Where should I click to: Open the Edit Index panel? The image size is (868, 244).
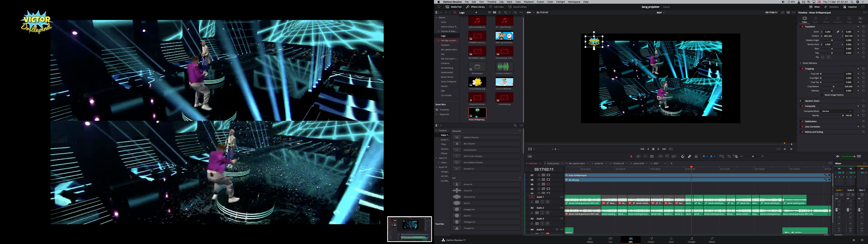tap(496, 7)
